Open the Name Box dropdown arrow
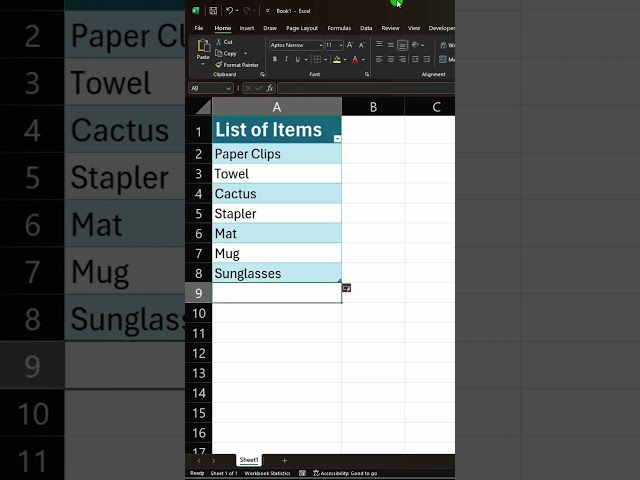This screenshot has height=480, width=640. 228,88
